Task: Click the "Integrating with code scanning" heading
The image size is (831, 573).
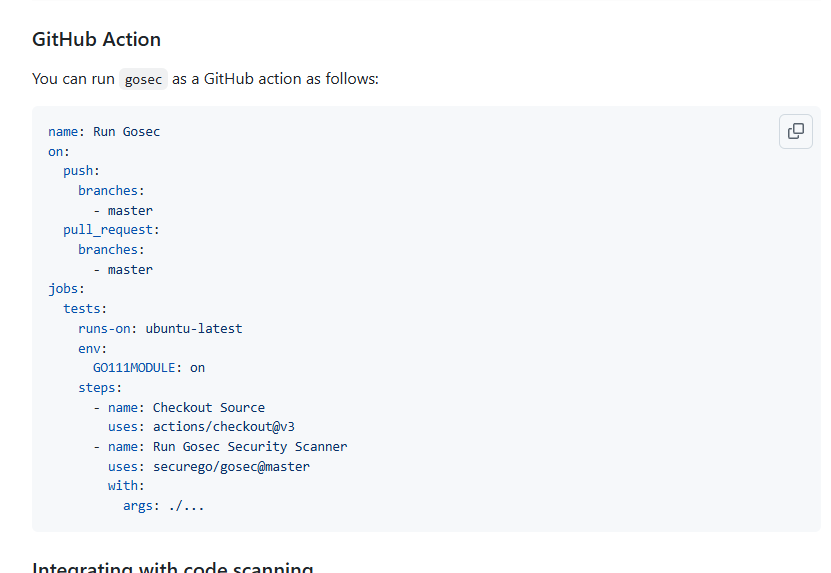Action: pos(172,567)
